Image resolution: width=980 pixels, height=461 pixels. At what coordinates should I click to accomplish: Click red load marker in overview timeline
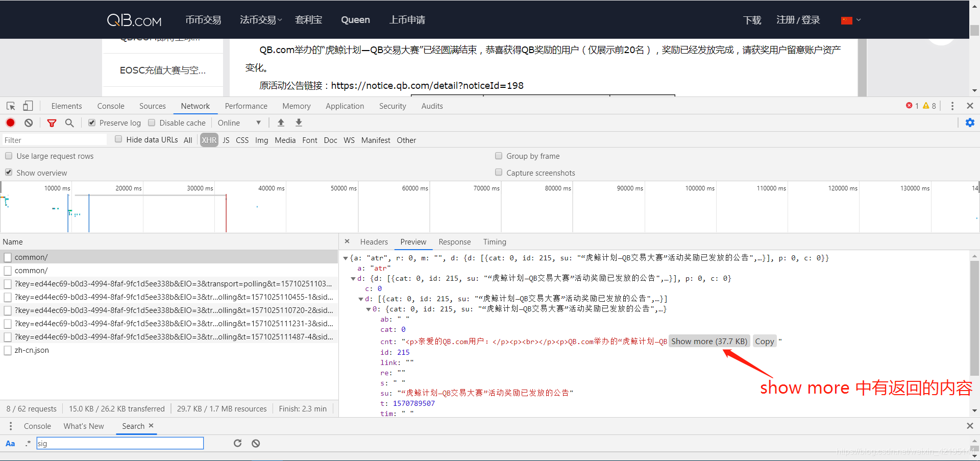226,212
